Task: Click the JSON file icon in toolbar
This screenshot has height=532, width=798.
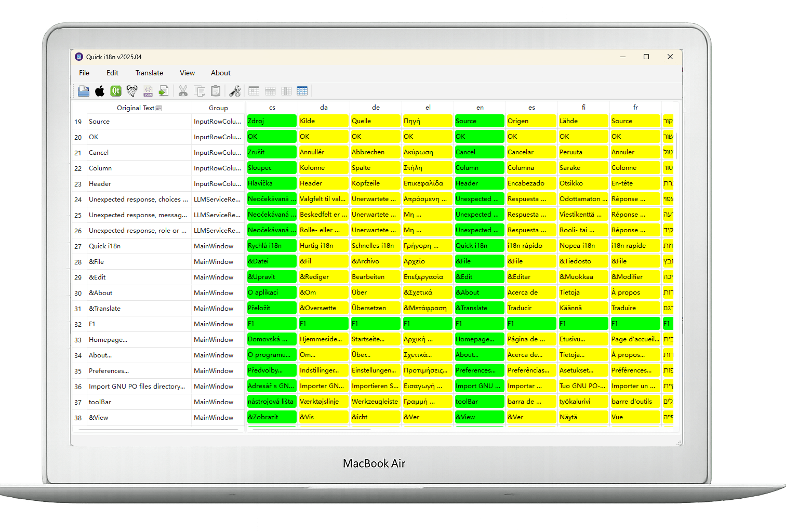Action: coord(148,91)
